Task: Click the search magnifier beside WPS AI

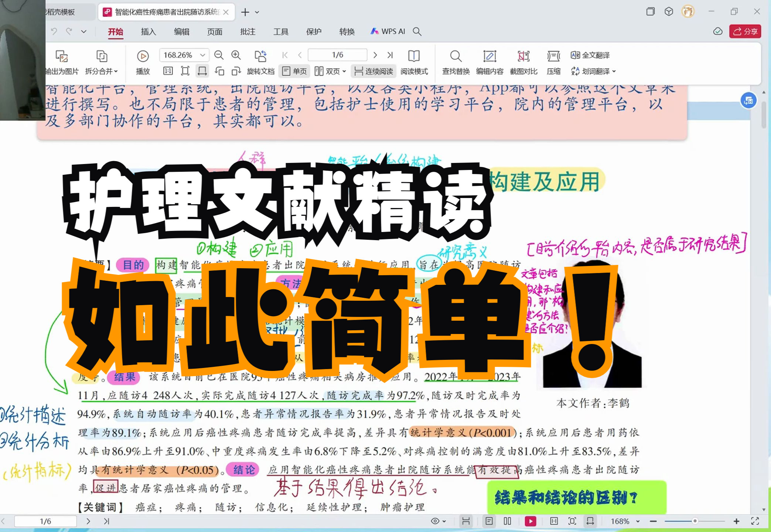Action: (x=417, y=31)
